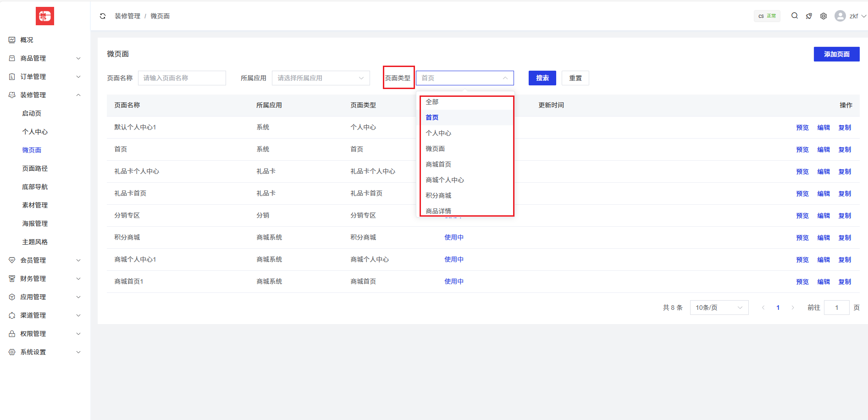Open 概况 overview in the sidebar
This screenshot has width=868, height=420.
click(27, 40)
